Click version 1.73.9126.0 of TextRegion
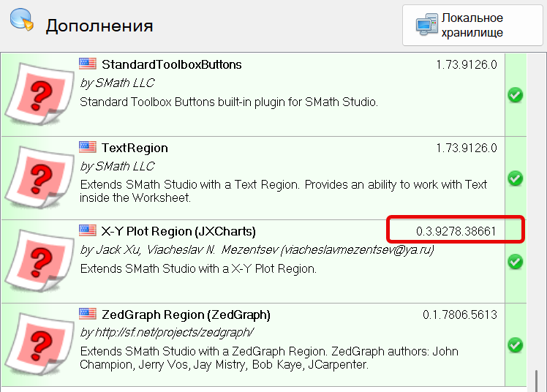 (x=466, y=148)
